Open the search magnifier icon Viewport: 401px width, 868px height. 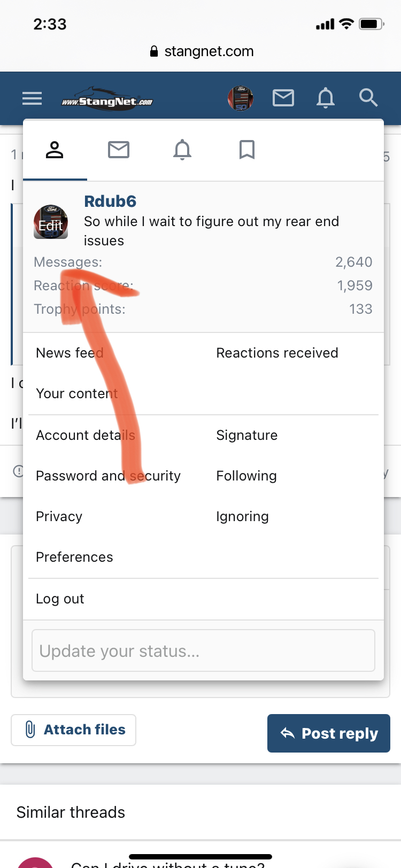point(368,98)
